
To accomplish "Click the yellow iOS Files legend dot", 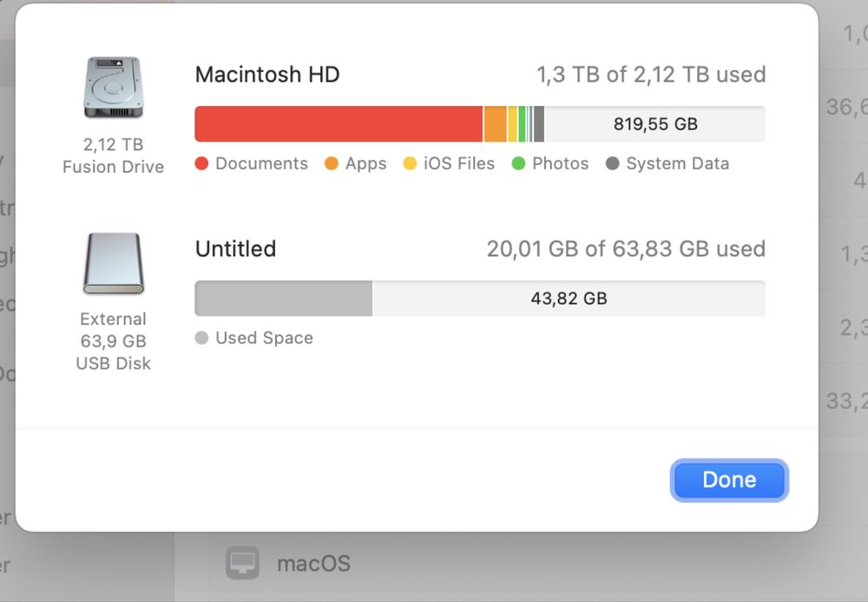I will tap(411, 164).
